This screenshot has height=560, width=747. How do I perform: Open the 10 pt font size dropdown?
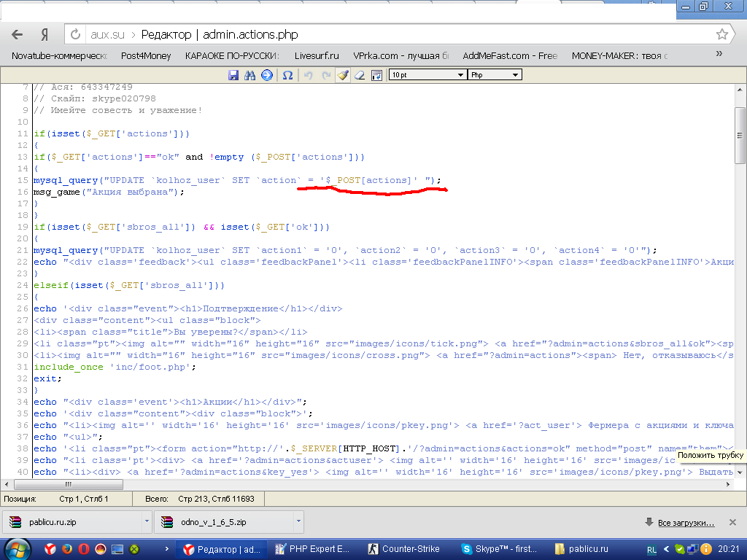(427, 75)
